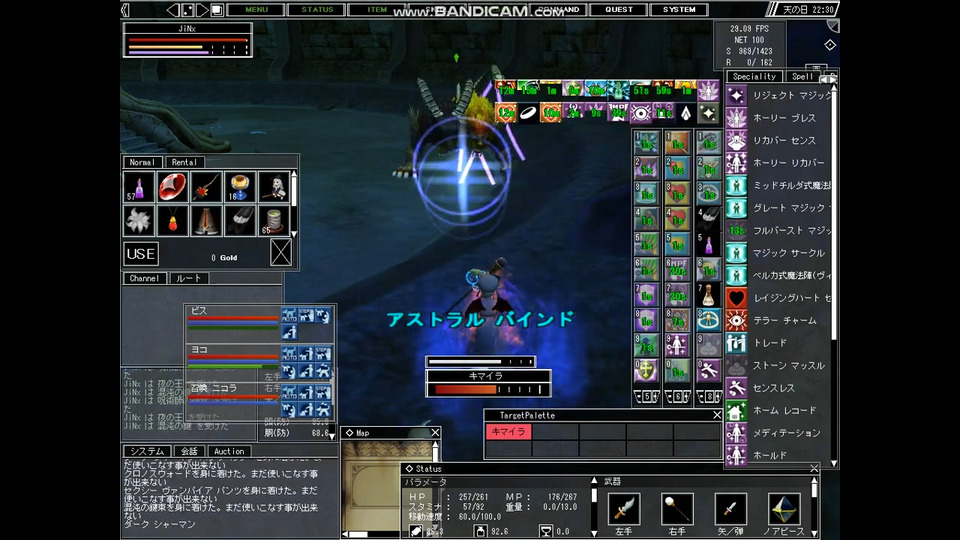Image resolution: width=960 pixels, height=540 pixels.
Task: Pick the arrow/bullet (矢/弾) weapon slot
Action: [730, 509]
